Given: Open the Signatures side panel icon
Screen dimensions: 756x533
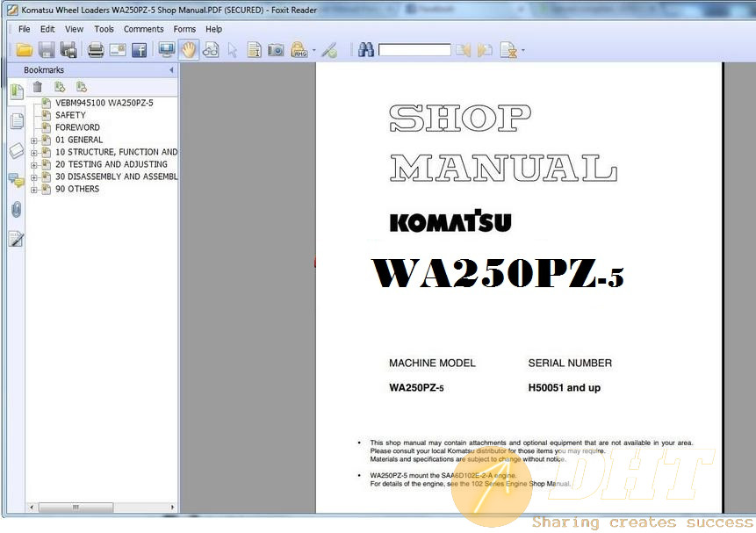Looking at the screenshot, I should (16, 239).
